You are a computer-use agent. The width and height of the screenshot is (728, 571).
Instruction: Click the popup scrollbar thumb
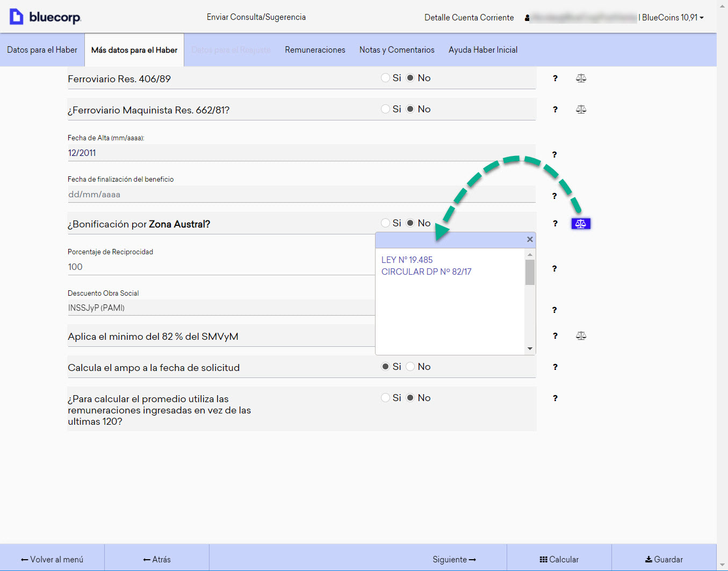click(x=530, y=272)
